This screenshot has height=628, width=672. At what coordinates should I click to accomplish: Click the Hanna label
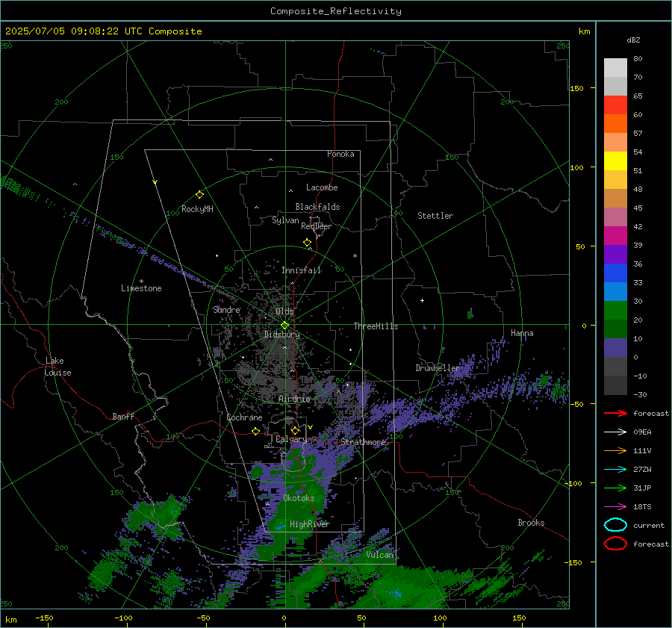pyautogui.click(x=522, y=333)
